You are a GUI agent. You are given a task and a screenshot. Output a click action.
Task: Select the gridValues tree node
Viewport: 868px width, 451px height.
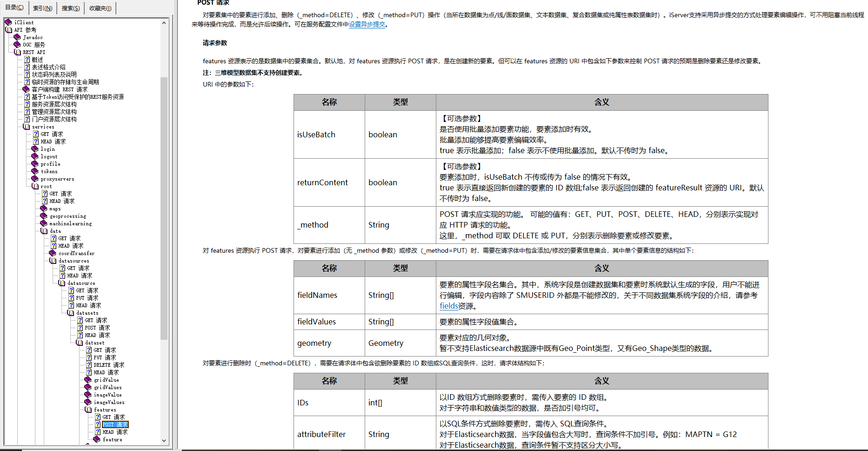coord(107,387)
